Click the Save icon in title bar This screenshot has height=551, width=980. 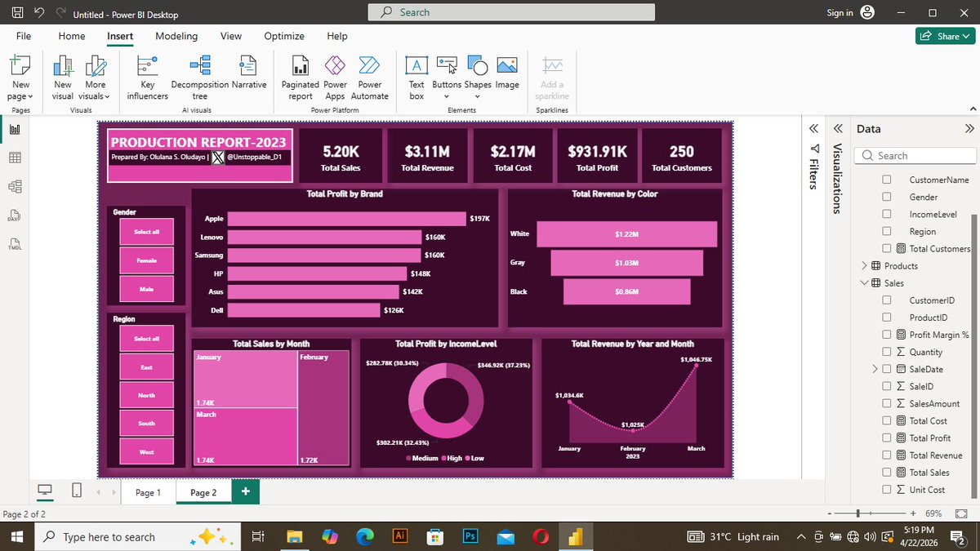point(18,14)
